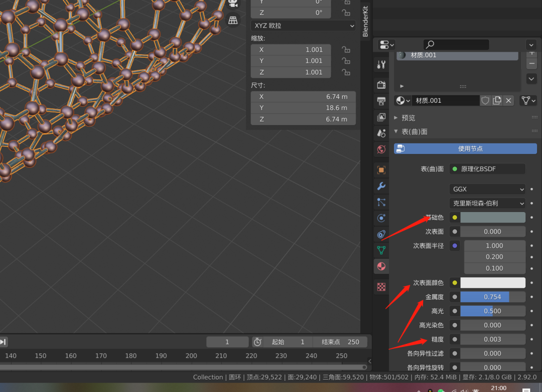Open the World properties tab
Screen dimensions: 542x392
381,149
